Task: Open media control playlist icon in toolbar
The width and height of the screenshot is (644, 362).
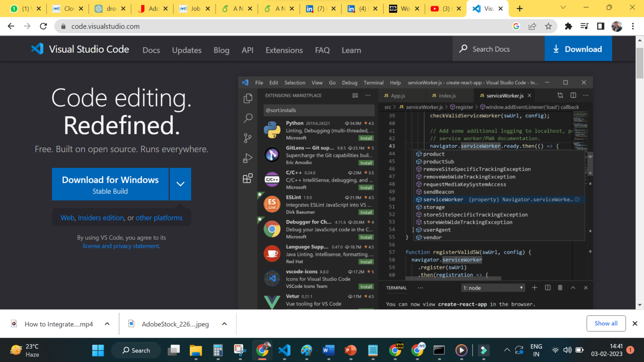Action: [x=584, y=26]
